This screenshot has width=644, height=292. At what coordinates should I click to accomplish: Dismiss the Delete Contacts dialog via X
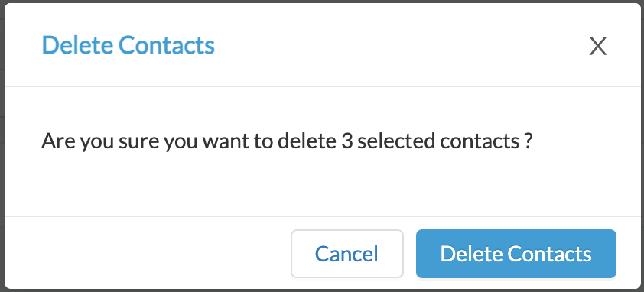coord(597,46)
